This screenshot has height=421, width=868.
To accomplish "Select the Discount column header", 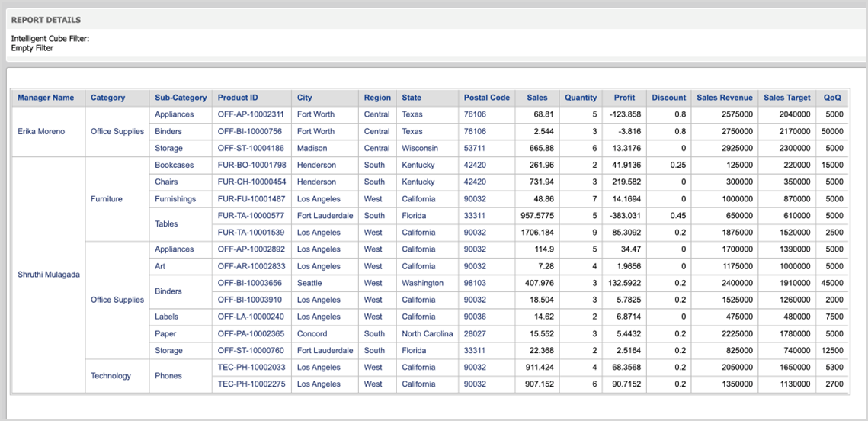I will tap(668, 98).
